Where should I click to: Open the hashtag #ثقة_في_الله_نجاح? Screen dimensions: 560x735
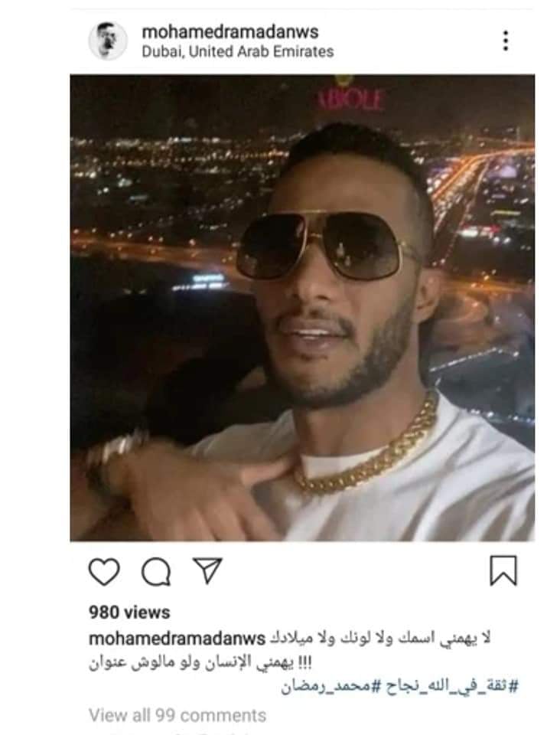(452, 687)
